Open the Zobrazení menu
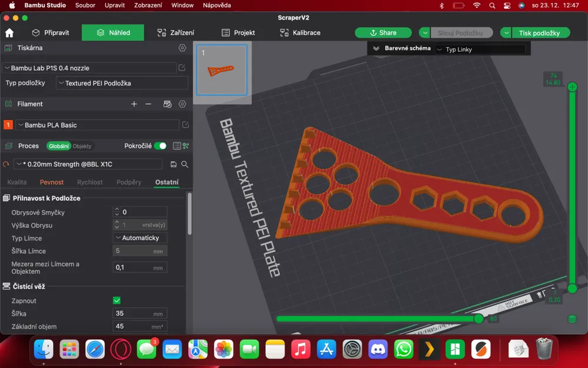588x368 pixels. (x=148, y=5)
